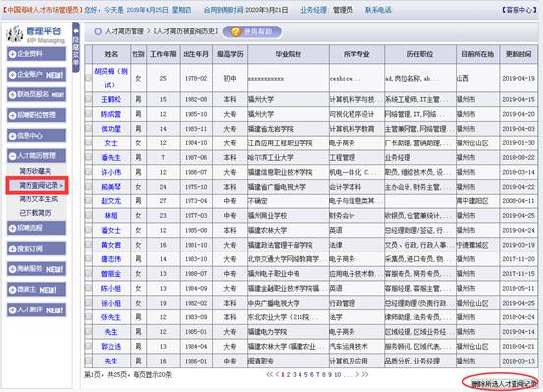
Task: Open the 客服中心 link
Action: tap(519, 10)
